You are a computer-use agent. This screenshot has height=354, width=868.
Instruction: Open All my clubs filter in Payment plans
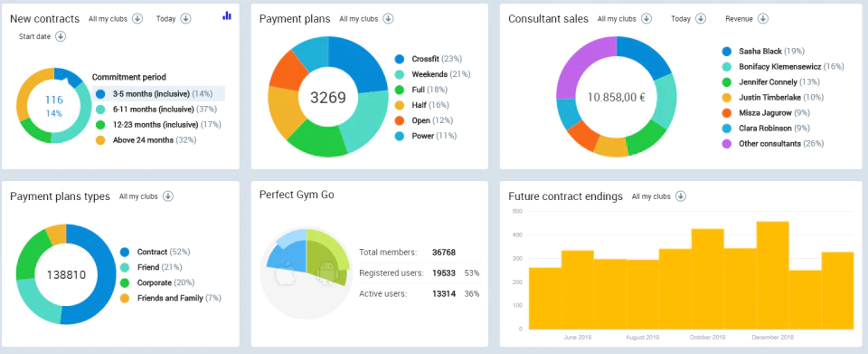[389, 19]
